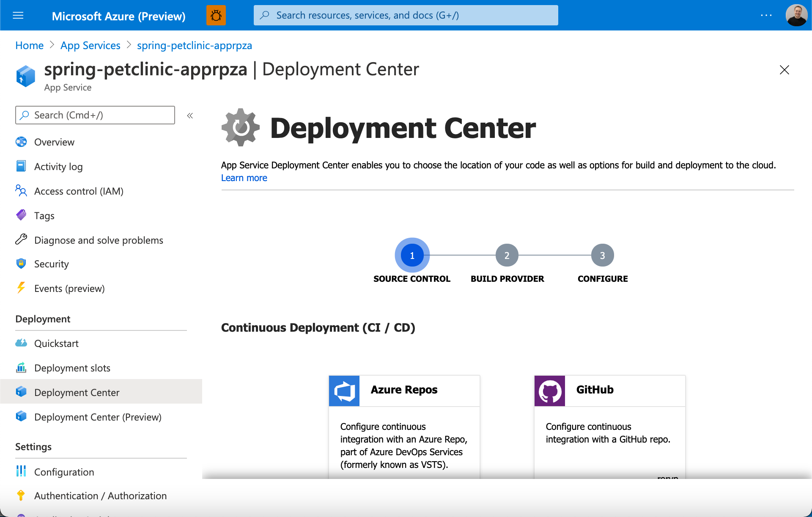Select step 3 Configure

pyautogui.click(x=602, y=255)
